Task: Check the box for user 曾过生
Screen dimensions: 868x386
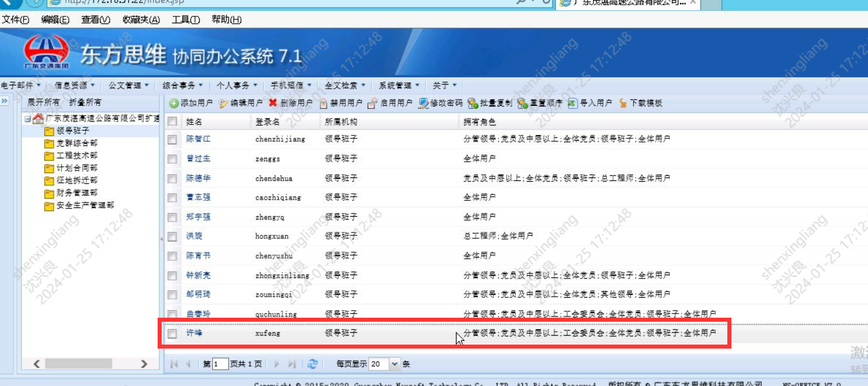Action: coord(172,159)
